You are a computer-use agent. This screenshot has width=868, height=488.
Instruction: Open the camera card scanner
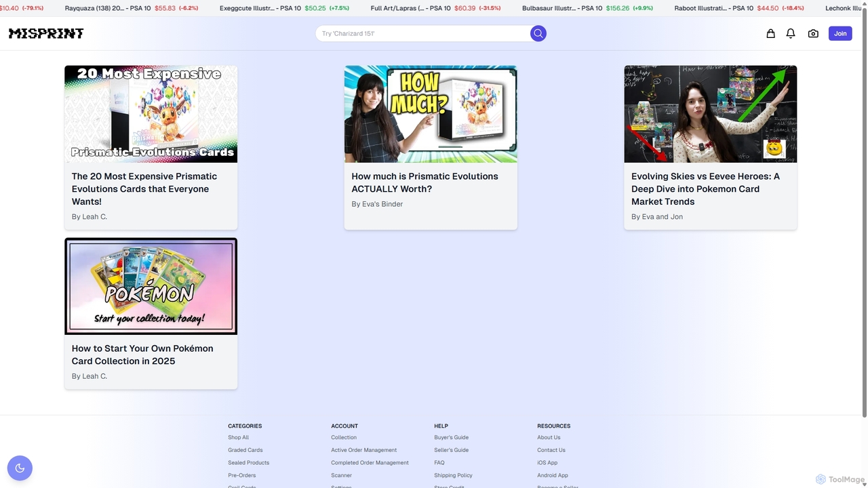pyautogui.click(x=813, y=33)
